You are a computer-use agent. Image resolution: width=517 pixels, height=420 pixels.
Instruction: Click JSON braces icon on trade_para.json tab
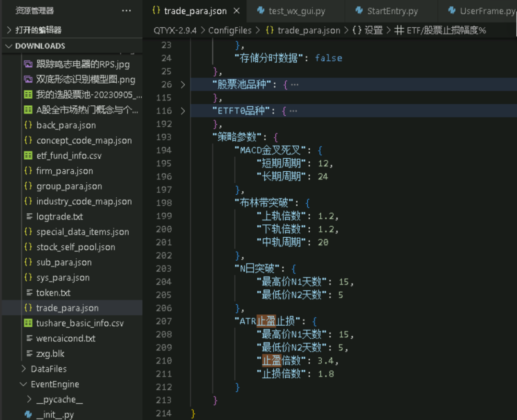(x=156, y=11)
